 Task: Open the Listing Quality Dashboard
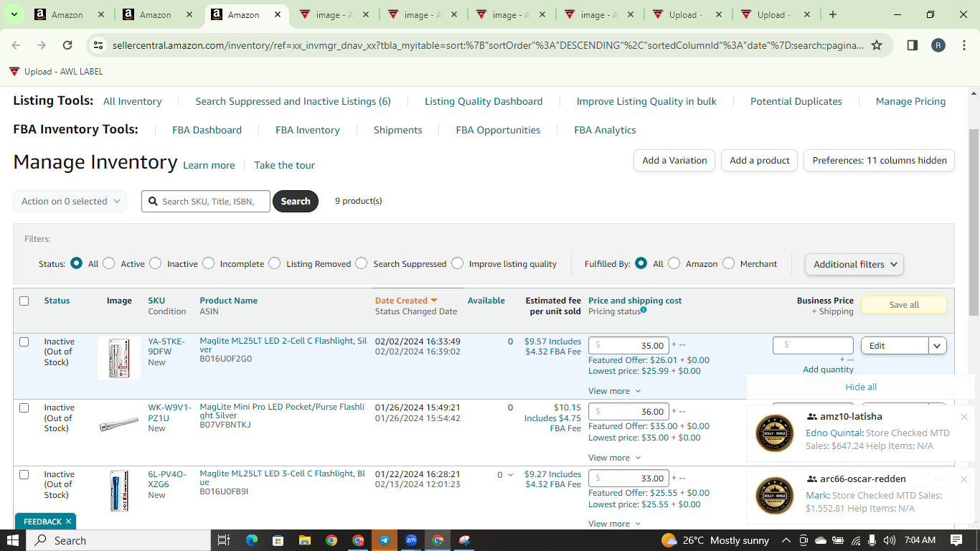[x=484, y=101]
